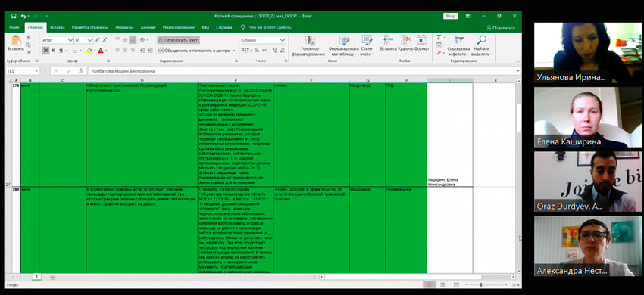Click the Поделиться share button
Viewport: 644px width, 295px height.
[501, 28]
